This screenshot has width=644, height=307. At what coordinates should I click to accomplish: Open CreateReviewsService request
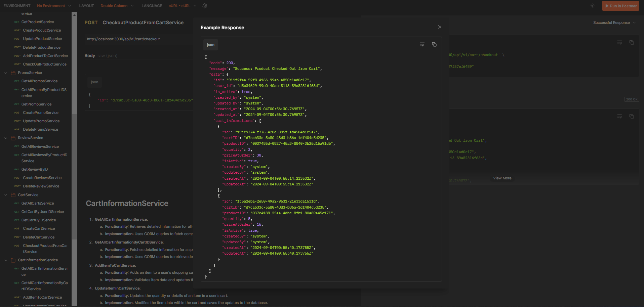click(42, 178)
